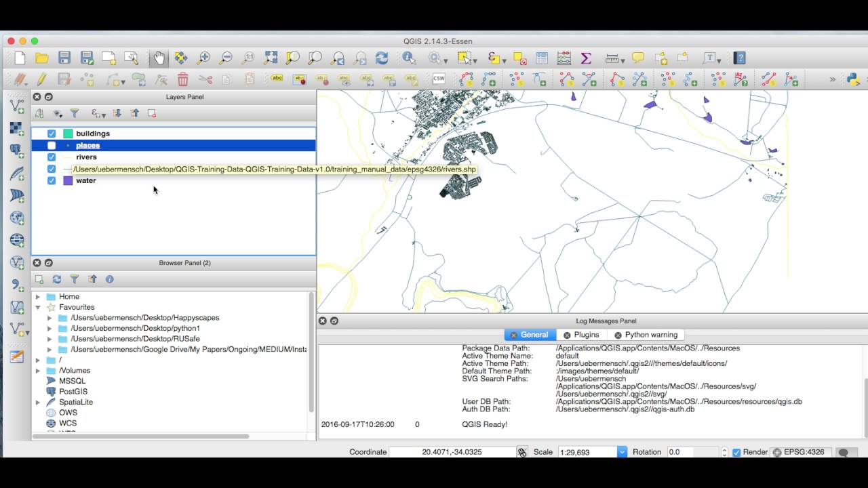Click the layer filter funnel in Layers Panel
The image size is (868, 488).
pyautogui.click(x=75, y=113)
